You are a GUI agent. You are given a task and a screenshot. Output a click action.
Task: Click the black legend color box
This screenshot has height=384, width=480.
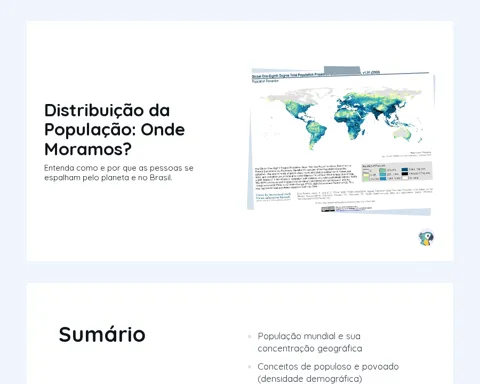click(x=405, y=174)
